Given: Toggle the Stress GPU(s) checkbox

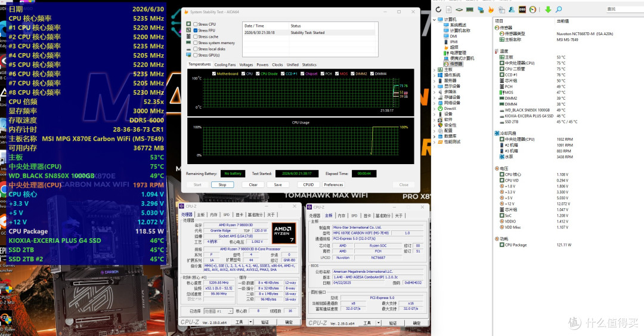Looking at the screenshot, I should click(196, 55).
